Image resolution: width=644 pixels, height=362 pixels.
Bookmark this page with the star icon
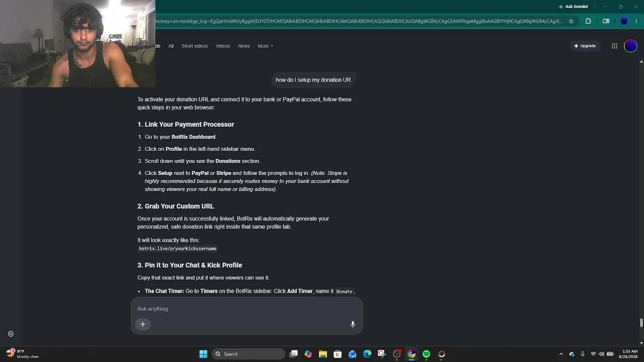[x=571, y=21]
